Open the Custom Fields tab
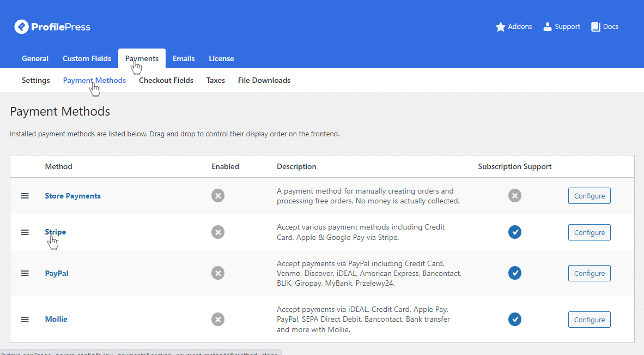Image resolution: width=644 pixels, height=355 pixels. (x=87, y=59)
